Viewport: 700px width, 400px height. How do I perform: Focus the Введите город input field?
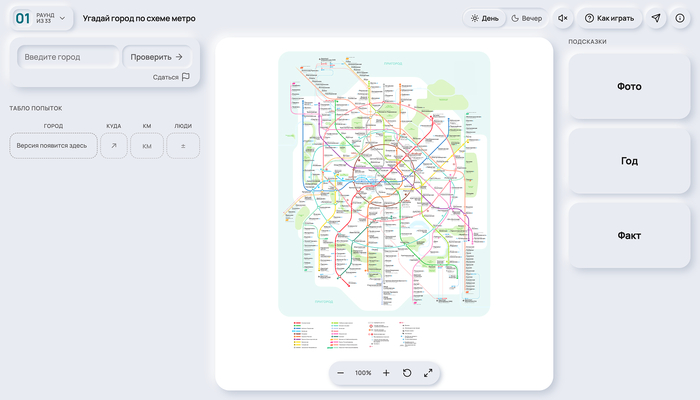[68, 57]
